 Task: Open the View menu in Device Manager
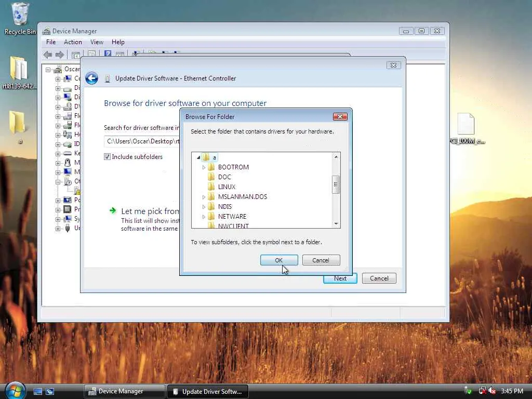pos(97,42)
